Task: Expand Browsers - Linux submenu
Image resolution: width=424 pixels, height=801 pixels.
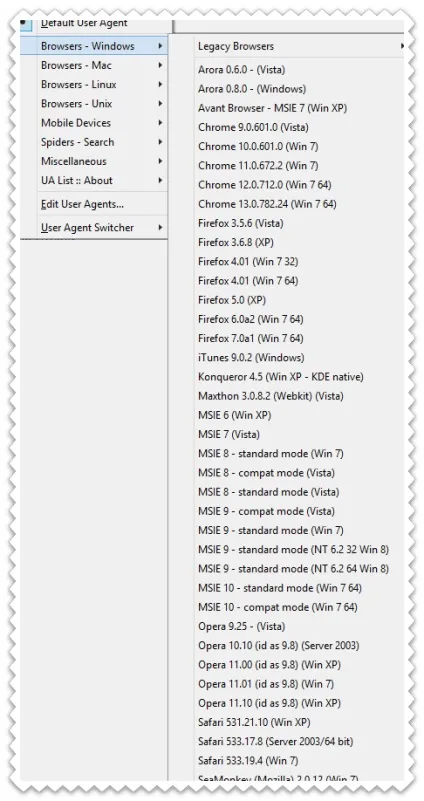Action: point(94,84)
